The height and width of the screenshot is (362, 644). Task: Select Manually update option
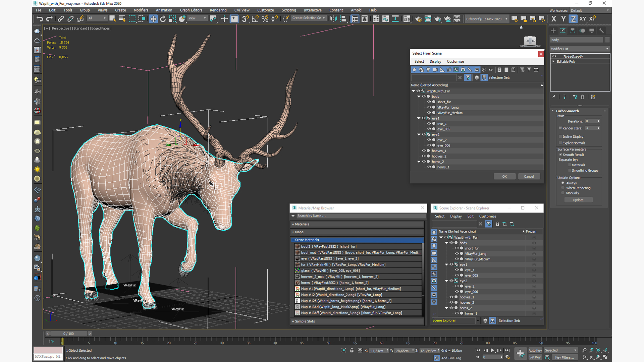click(563, 193)
